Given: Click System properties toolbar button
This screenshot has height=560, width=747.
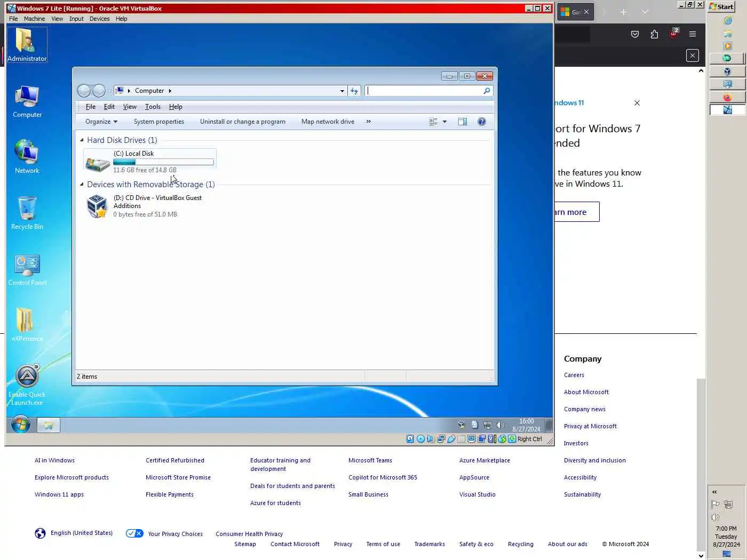Looking at the screenshot, I should [159, 122].
